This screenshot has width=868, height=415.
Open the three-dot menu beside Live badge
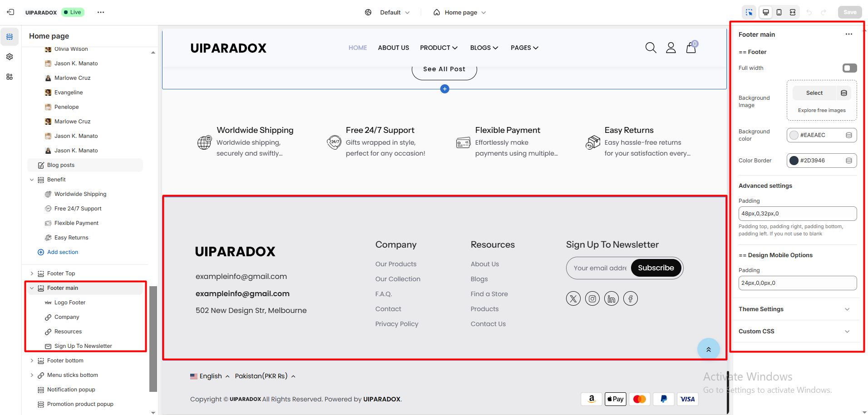101,12
